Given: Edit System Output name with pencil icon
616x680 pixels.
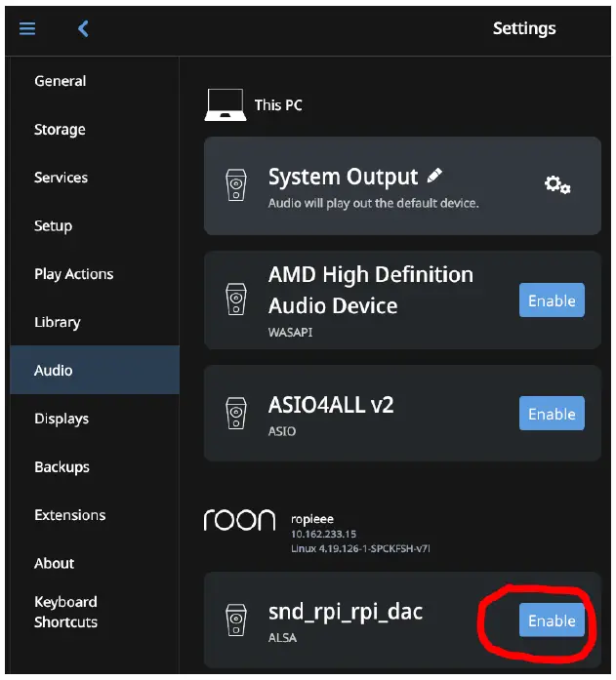Looking at the screenshot, I should (x=434, y=176).
